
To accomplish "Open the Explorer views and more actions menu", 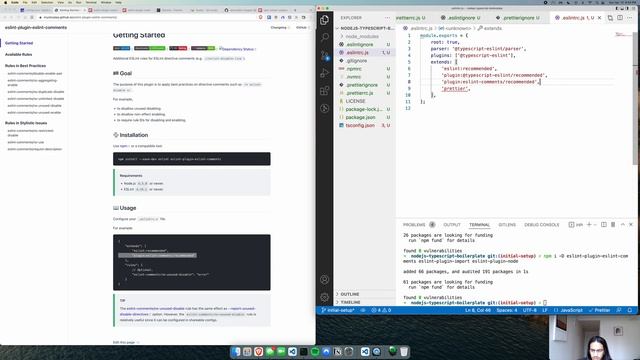I will (387, 18).
